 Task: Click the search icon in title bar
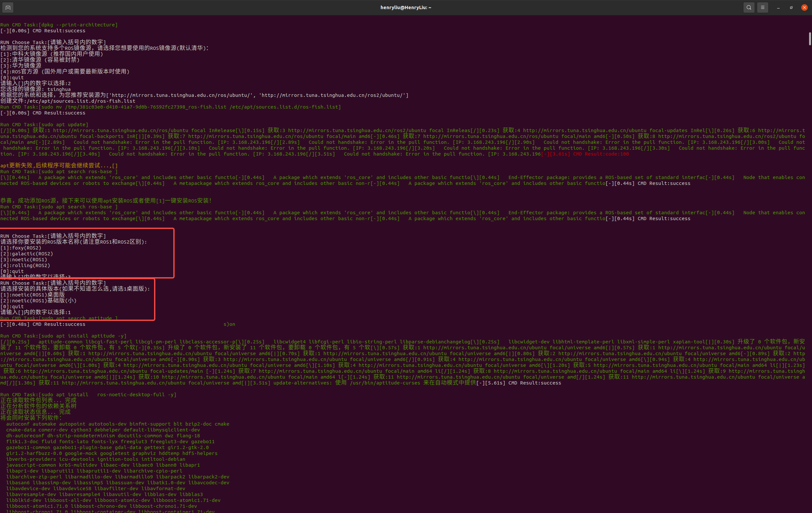point(749,8)
